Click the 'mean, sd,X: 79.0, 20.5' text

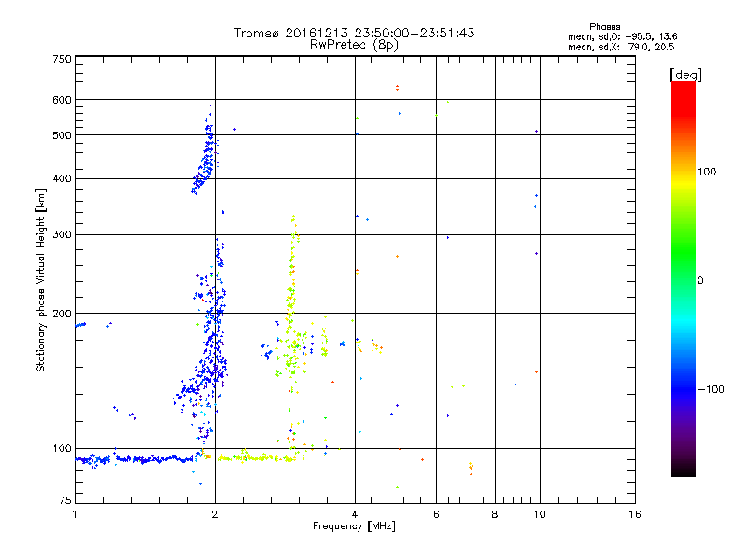[621, 47]
